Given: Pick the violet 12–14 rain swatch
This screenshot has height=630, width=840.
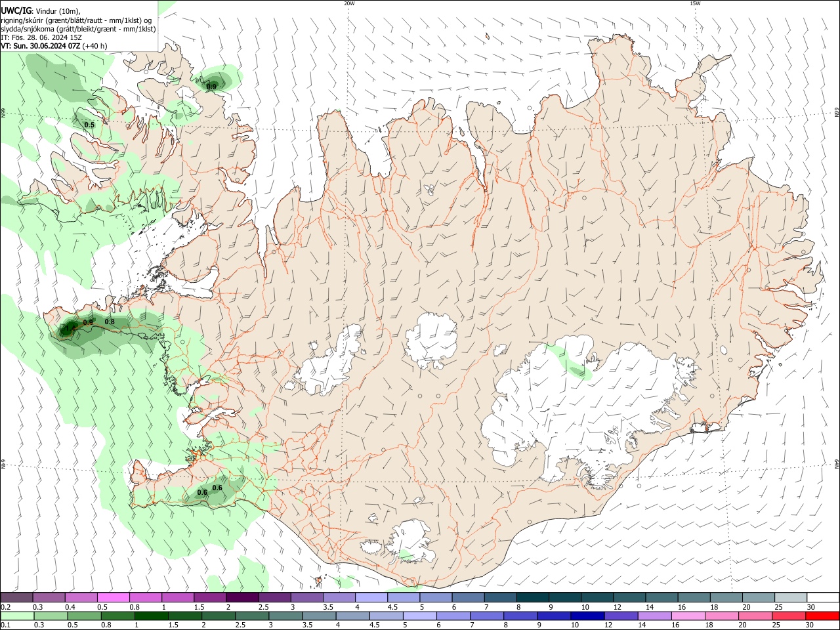Looking at the screenshot, I should 620,616.
